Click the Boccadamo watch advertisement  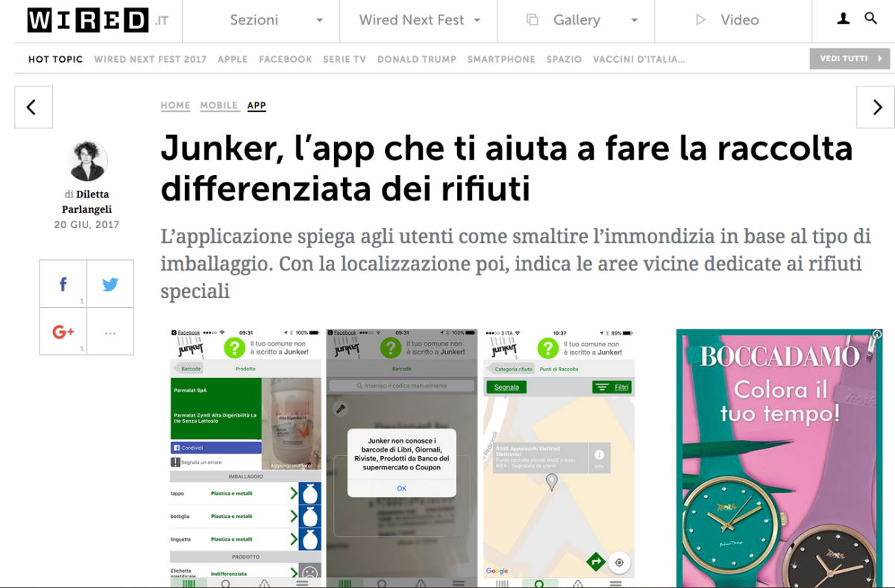point(779,458)
